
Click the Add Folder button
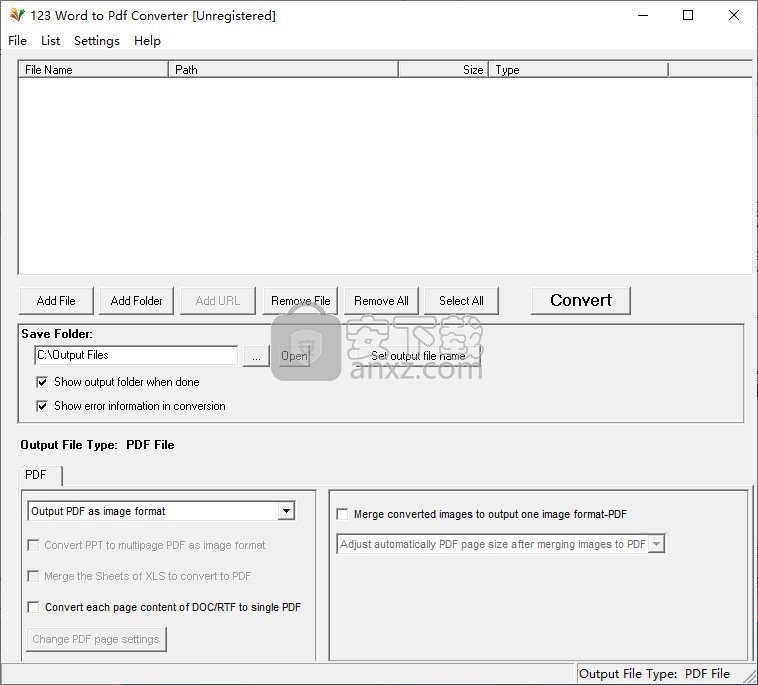[x=136, y=301]
